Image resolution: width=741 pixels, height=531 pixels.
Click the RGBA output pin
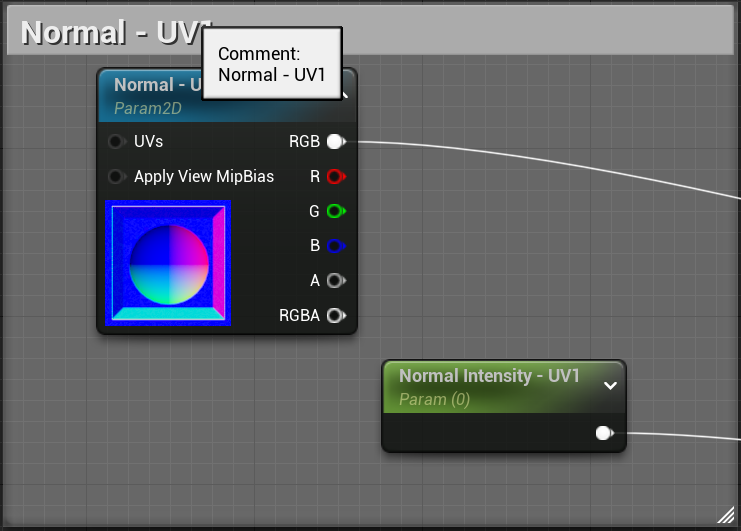pyautogui.click(x=334, y=316)
